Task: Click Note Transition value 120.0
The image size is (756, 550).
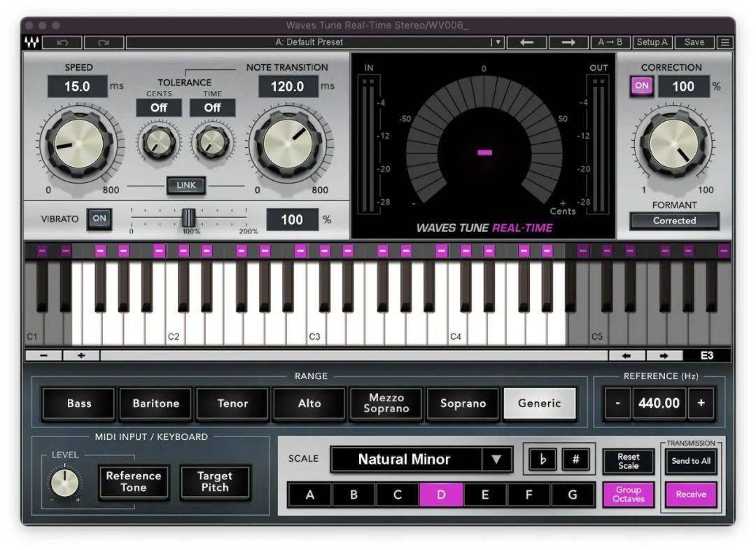Action: tap(288, 86)
